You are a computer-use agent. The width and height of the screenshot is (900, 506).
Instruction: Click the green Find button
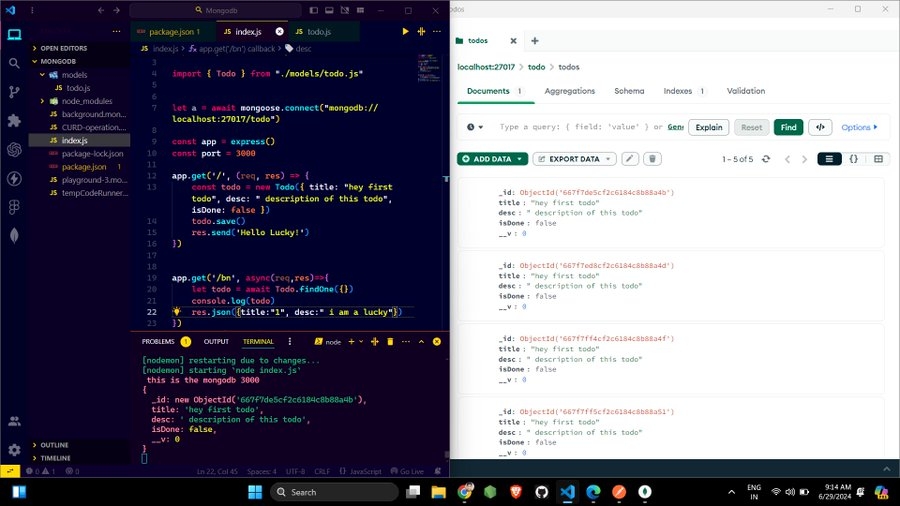[x=788, y=127]
